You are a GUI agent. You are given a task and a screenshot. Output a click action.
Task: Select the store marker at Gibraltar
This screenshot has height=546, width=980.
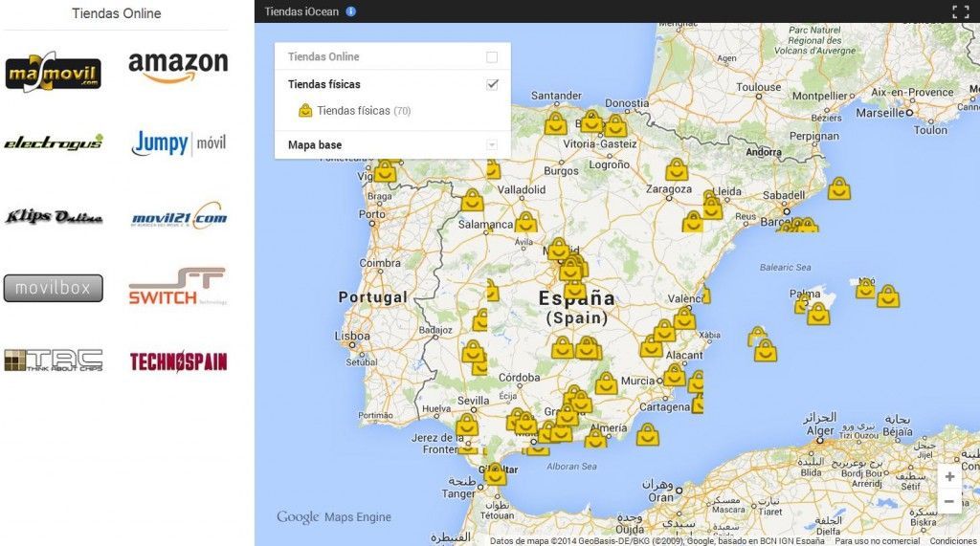(x=495, y=474)
